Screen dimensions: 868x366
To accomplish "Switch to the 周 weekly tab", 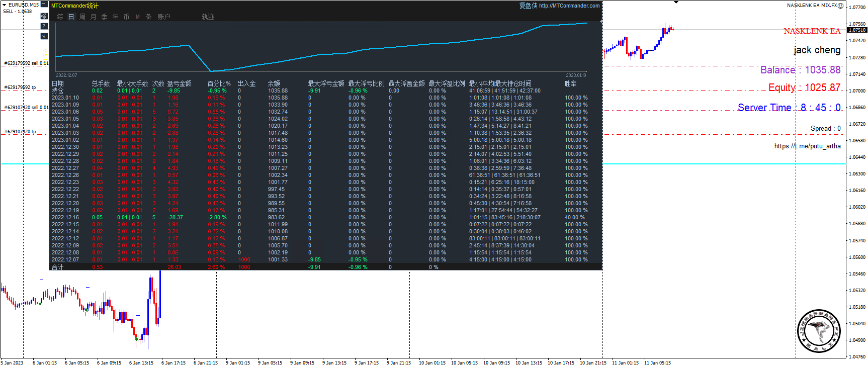I will [82, 17].
